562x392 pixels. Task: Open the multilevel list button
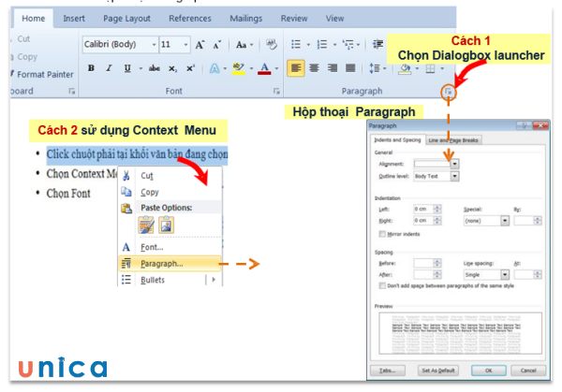point(348,44)
